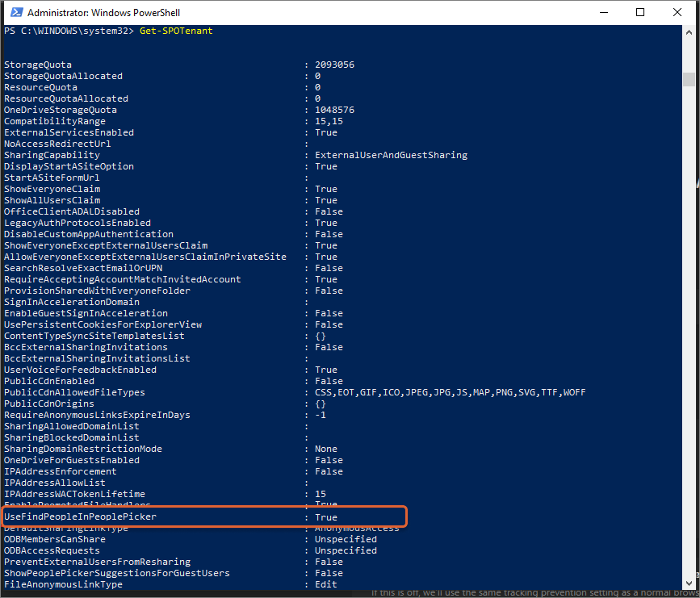Select the ODBMembersCanShare property name
700x598 pixels.
(55, 539)
